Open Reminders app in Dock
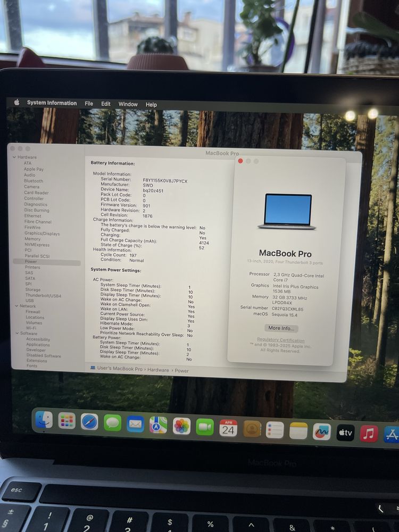The height and width of the screenshot is (532, 399). click(x=275, y=430)
